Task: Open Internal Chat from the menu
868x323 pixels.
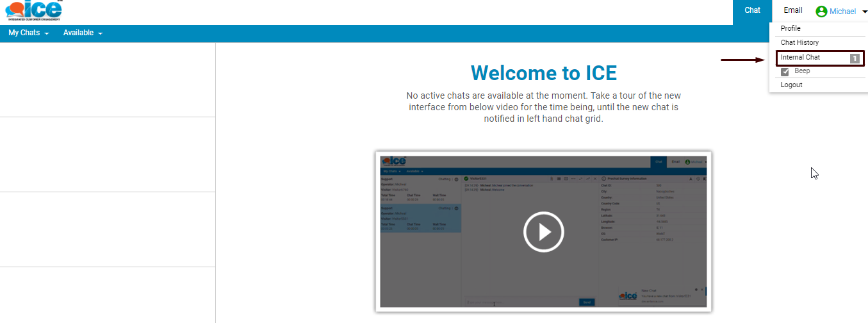Action: click(x=800, y=58)
